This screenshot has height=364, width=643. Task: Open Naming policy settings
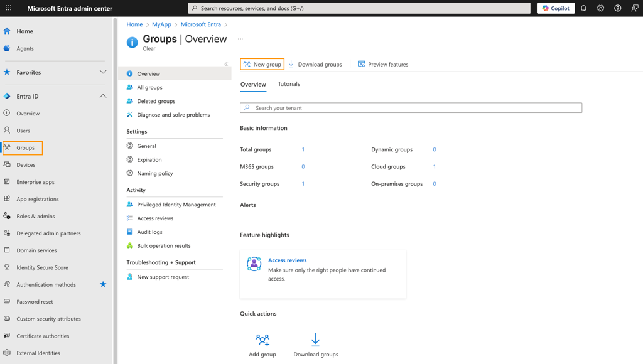(x=155, y=173)
